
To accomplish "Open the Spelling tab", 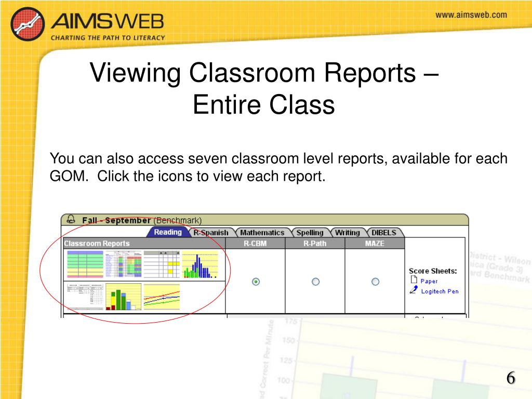I will click(x=310, y=232).
